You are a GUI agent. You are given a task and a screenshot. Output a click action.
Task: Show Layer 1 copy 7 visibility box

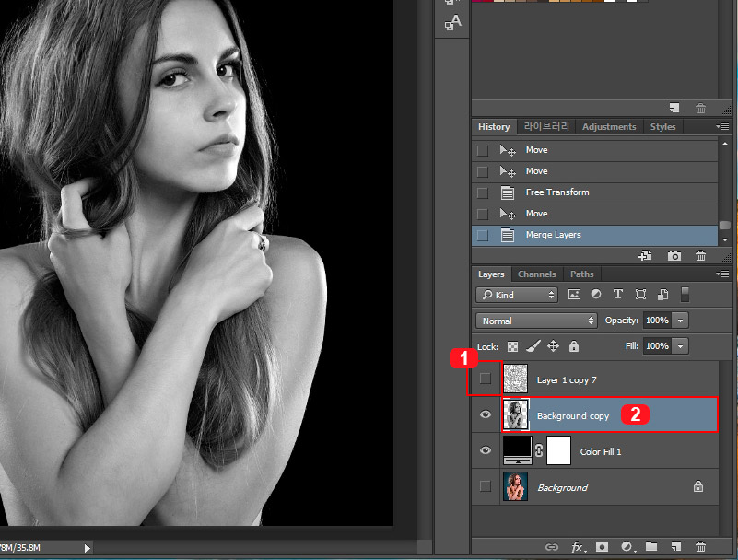click(486, 379)
